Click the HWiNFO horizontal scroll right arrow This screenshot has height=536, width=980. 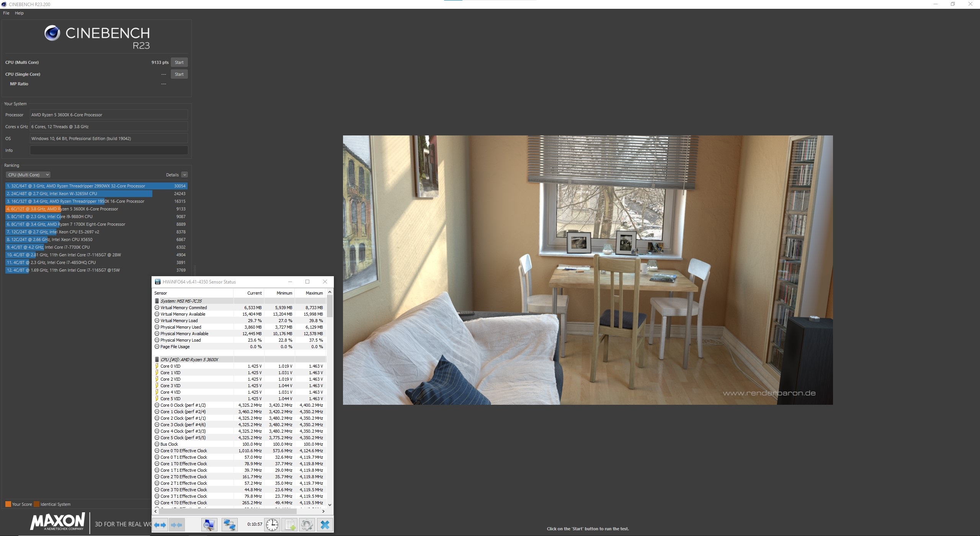coord(323,511)
